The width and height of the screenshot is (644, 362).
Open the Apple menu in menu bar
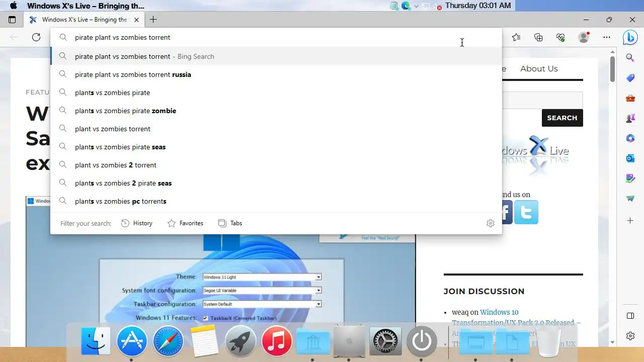(x=14, y=6)
